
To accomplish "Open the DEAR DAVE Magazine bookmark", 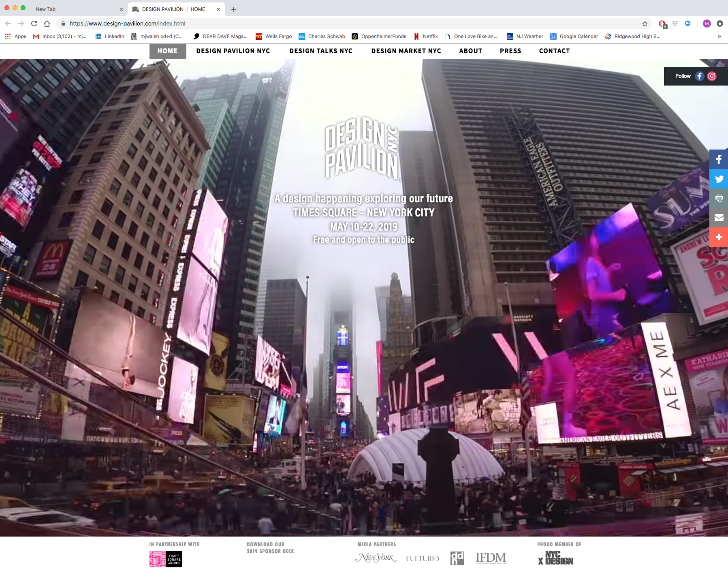I will point(220,36).
